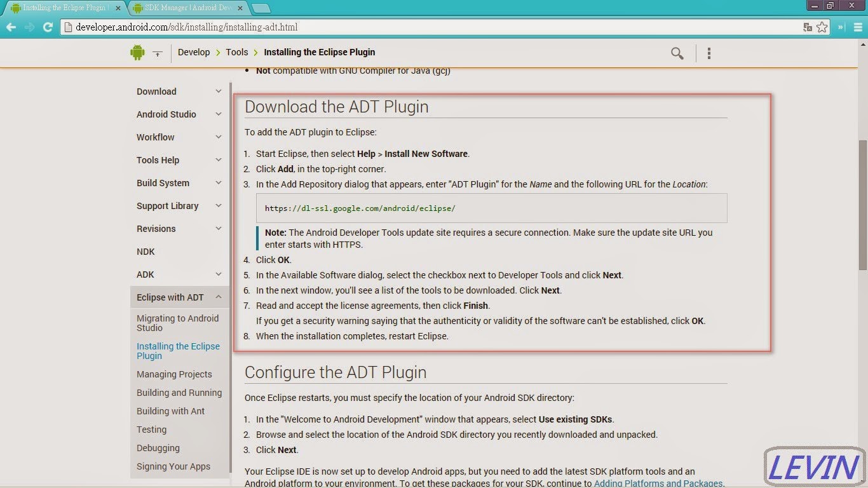Click Installing the Eclipse Plugin breadcrumb

point(320,52)
